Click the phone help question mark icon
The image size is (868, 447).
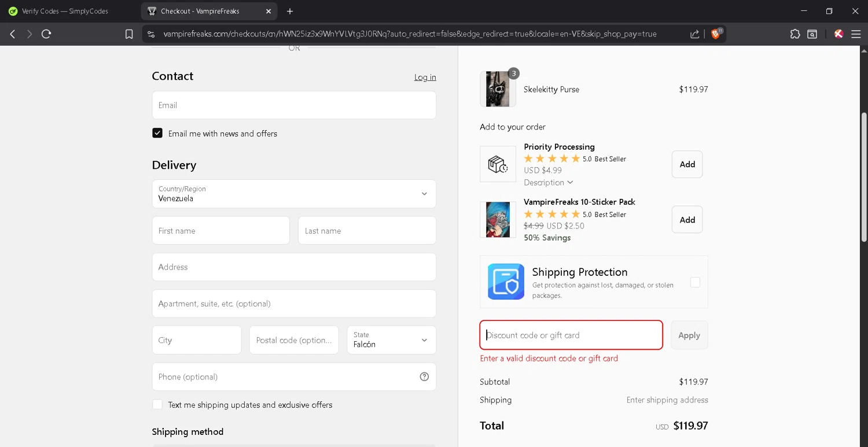coord(424,376)
